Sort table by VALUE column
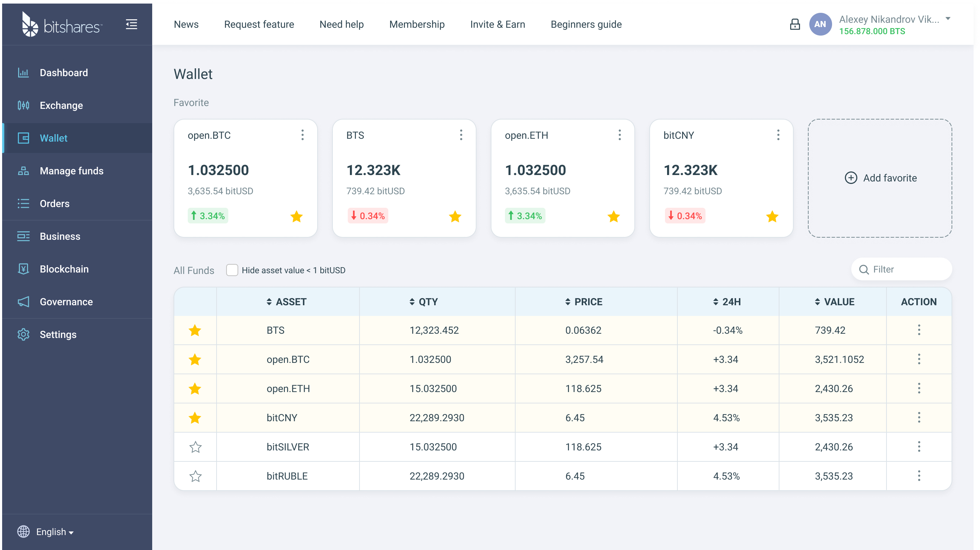Image resolution: width=980 pixels, height=550 pixels. coord(835,302)
